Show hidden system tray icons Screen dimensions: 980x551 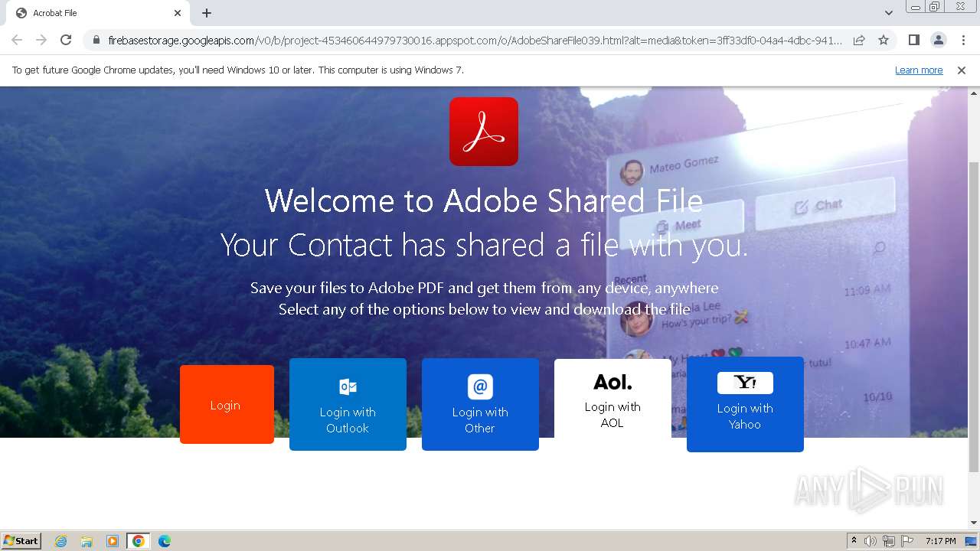pyautogui.click(x=854, y=541)
